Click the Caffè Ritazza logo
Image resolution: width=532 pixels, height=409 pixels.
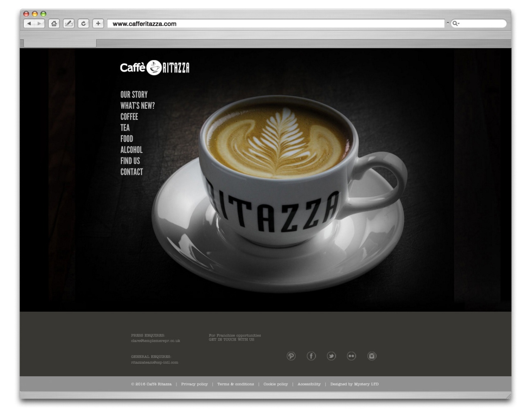click(155, 68)
